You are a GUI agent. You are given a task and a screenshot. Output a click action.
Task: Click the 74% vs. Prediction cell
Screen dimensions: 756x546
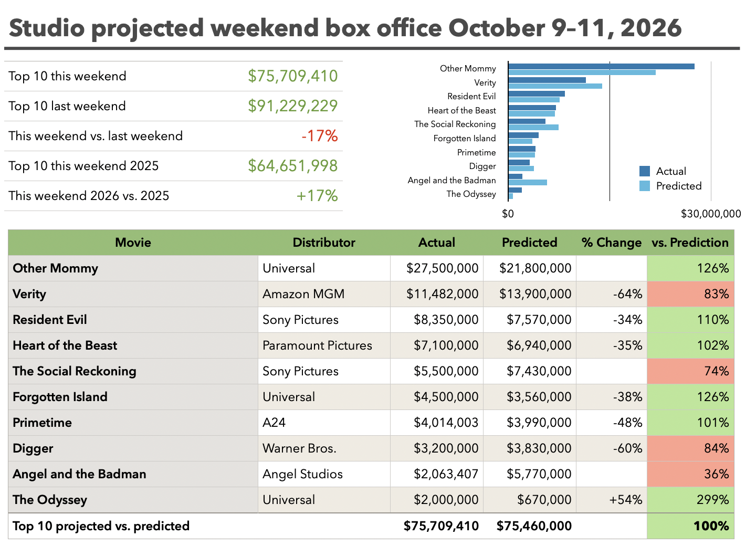(690, 371)
